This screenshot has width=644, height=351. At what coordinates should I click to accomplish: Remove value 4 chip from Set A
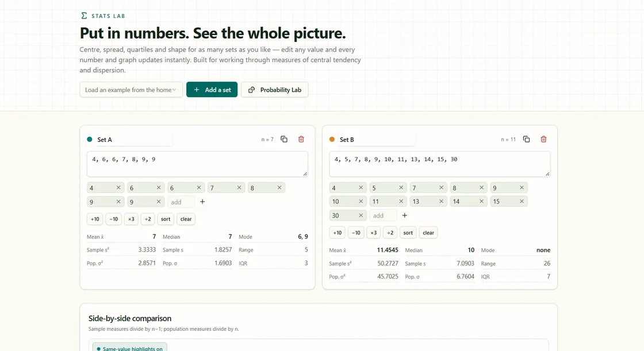(118, 188)
